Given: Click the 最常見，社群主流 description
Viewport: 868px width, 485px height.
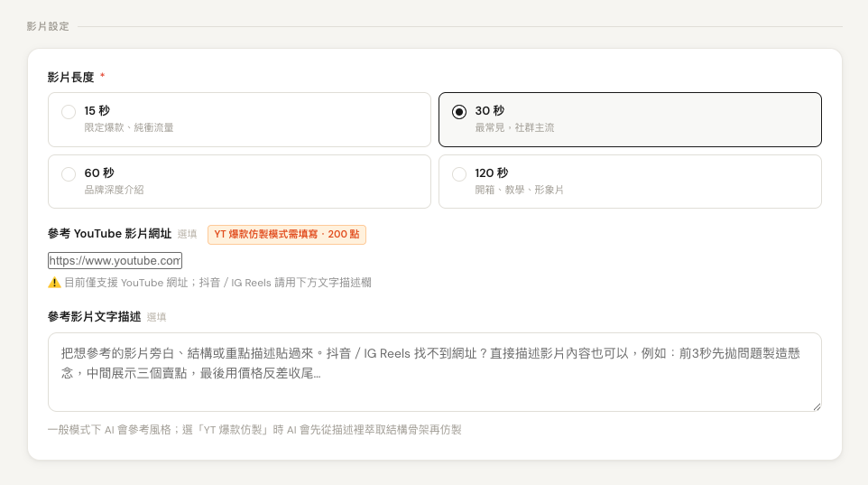Looking at the screenshot, I should [514, 127].
